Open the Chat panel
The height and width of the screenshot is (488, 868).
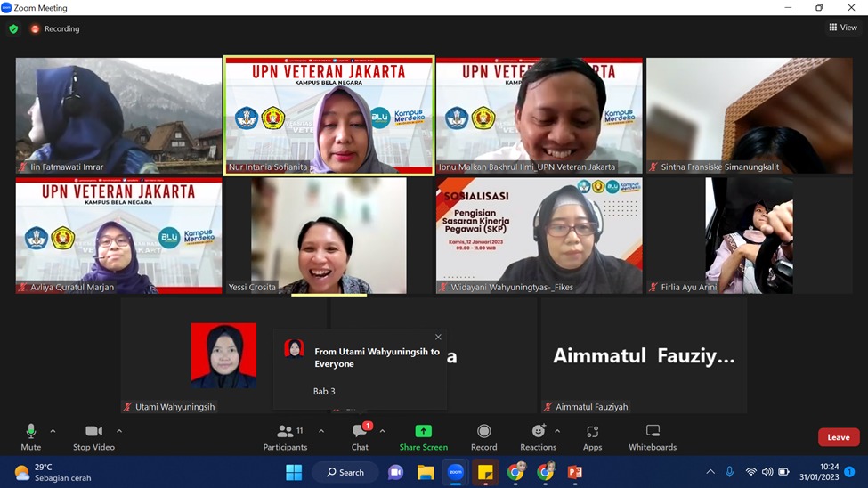click(x=360, y=435)
